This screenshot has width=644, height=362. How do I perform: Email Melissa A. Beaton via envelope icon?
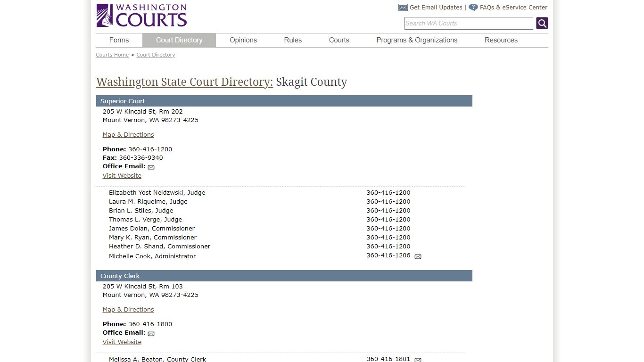click(418, 360)
